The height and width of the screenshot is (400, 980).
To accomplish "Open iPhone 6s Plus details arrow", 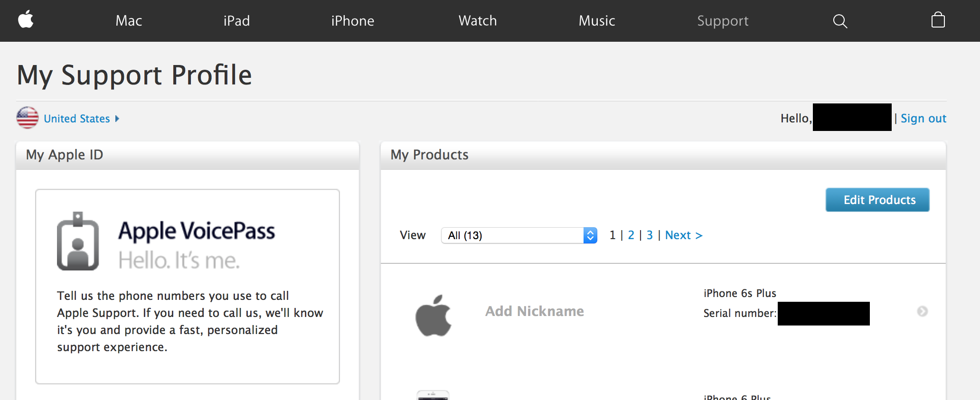I will point(922,311).
